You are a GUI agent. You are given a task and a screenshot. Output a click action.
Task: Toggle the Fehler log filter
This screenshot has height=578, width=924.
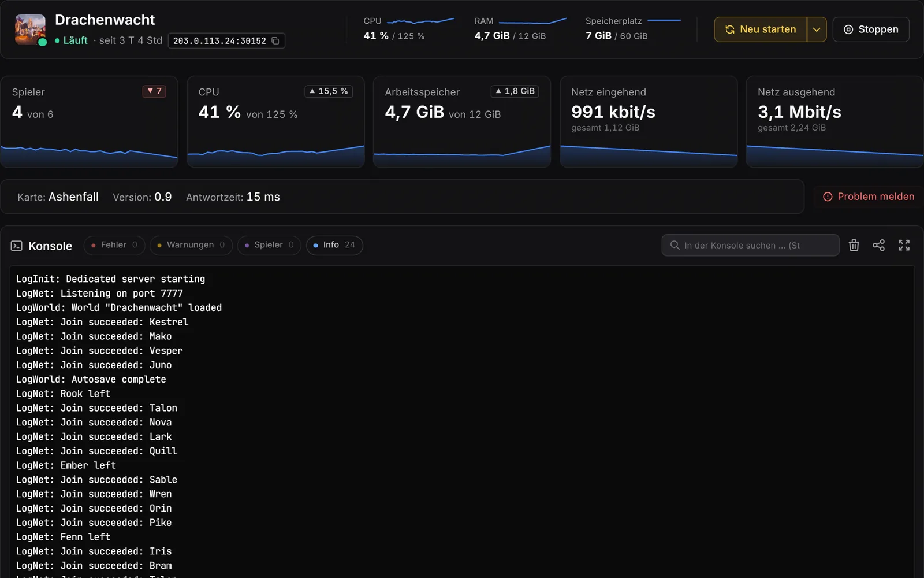(x=114, y=245)
